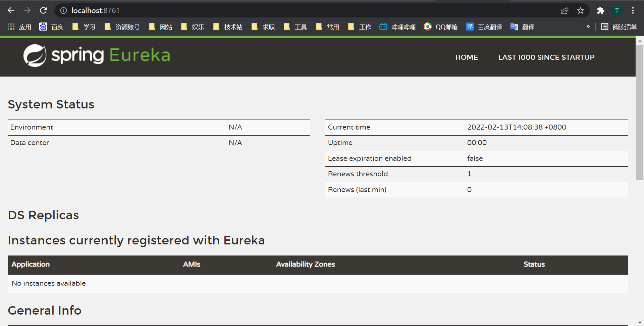The width and height of the screenshot is (644, 326).
Task: Click the page vertical scrollbar thumb
Action: [640, 112]
